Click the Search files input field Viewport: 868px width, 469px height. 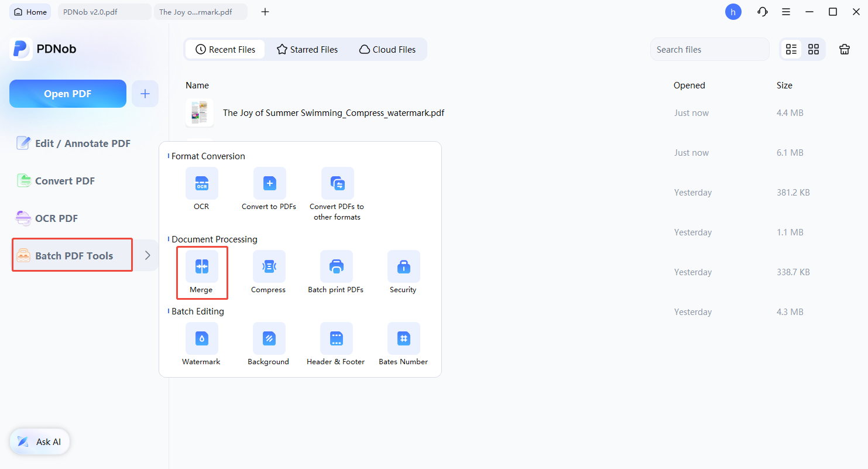click(x=709, y=50)
